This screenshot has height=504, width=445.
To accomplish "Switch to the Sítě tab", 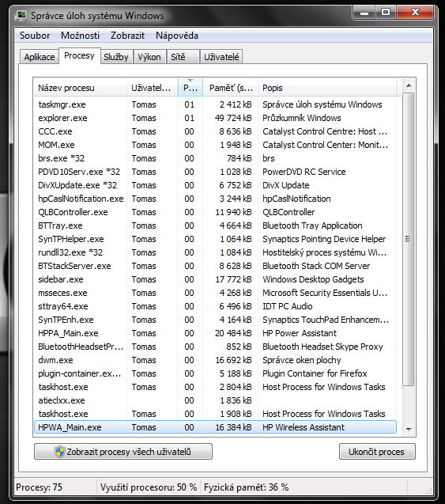I will [183, 57].
